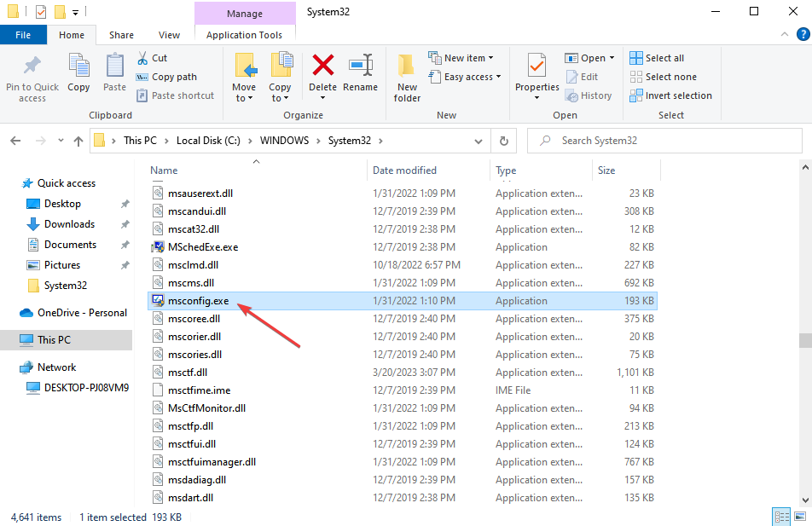The image size is (812, 526).
Task: Switch to details view layout
Action: pos(780,517)
